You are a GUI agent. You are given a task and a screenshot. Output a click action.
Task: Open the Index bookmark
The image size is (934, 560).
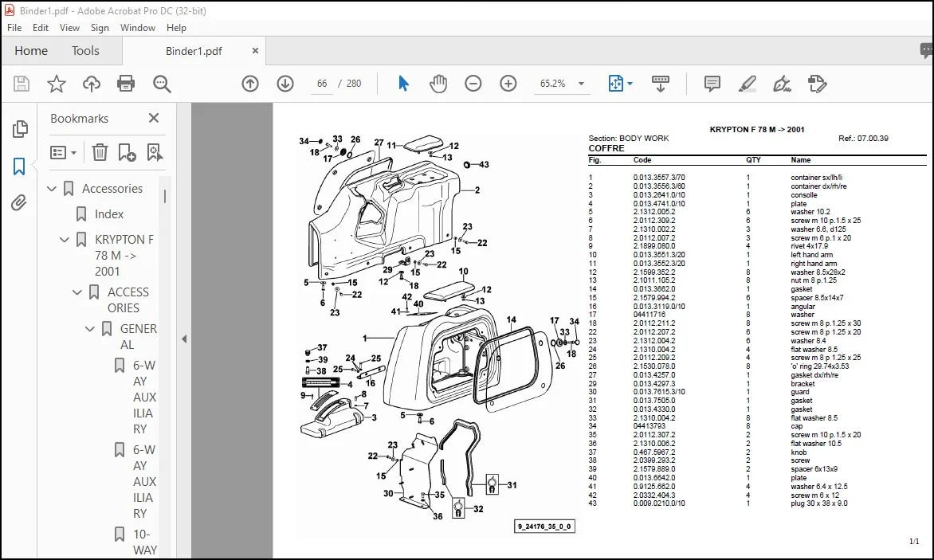click(109, 214)
